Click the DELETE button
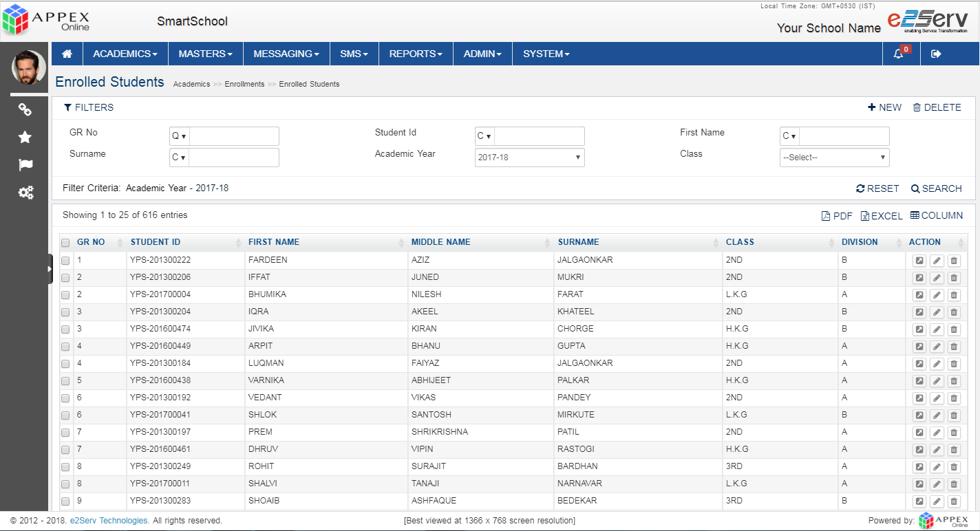This screenshot has width=980, height=531. (937, 107)
